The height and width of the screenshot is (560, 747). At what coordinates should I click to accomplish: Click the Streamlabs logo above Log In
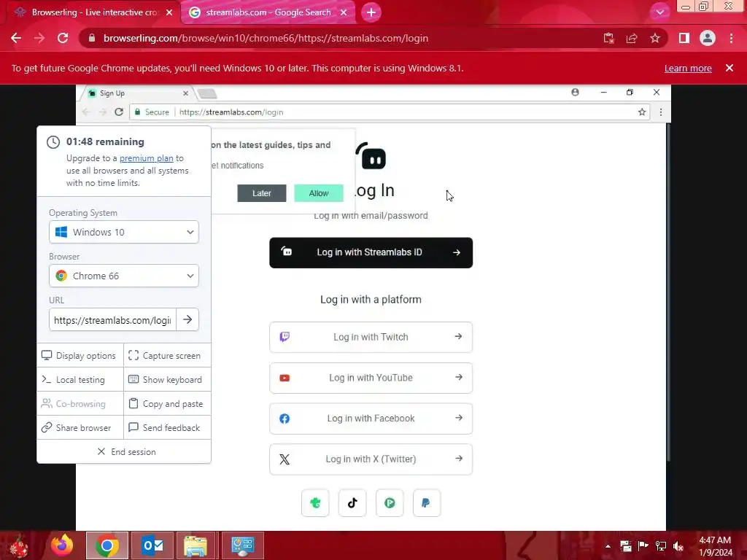[x=371, y=156]
